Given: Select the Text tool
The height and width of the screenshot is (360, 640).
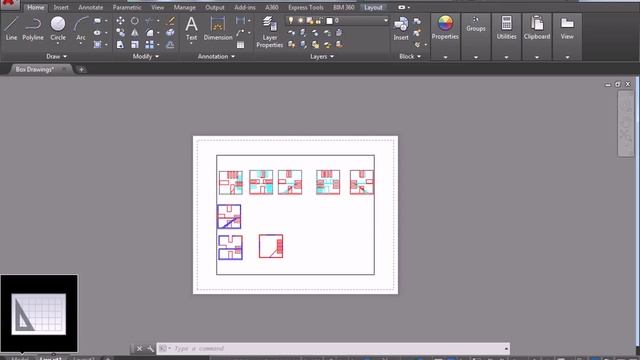Looking at the screenshot, I should [191, 29].
